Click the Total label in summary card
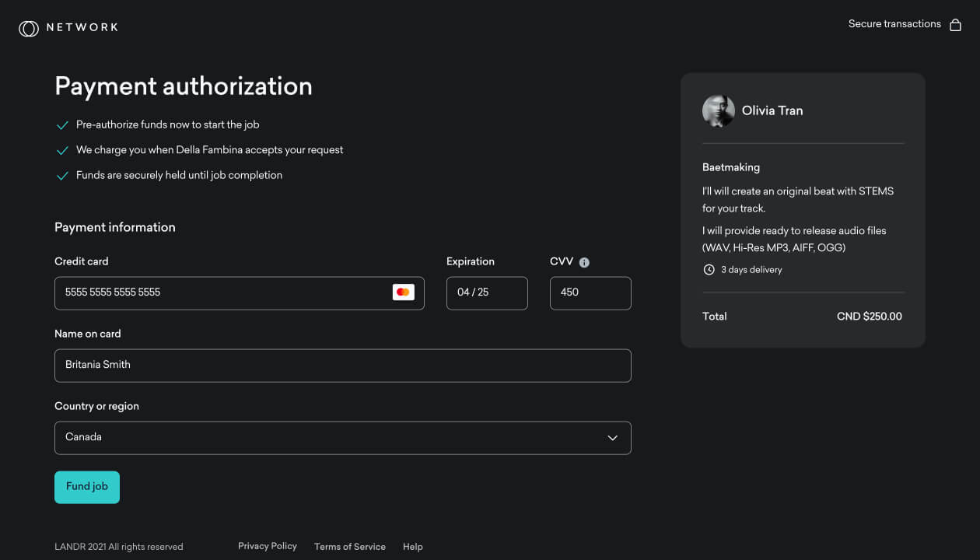The width and height of the screenshot is (980, 560). point(715,317)
